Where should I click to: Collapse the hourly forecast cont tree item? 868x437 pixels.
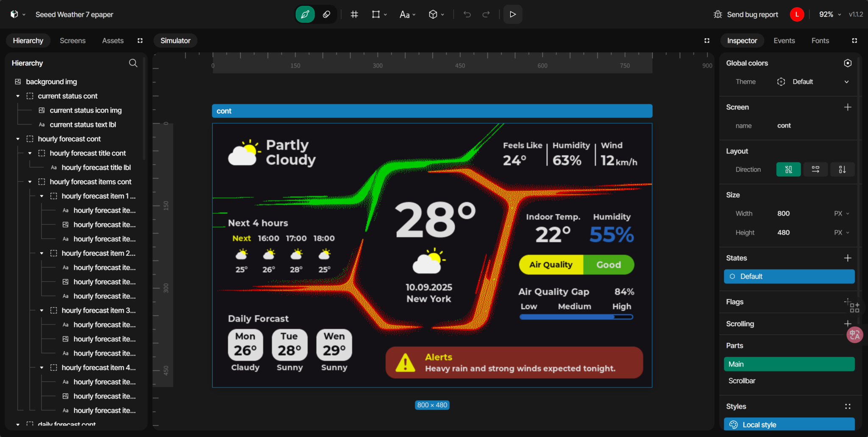pos(17,139)
